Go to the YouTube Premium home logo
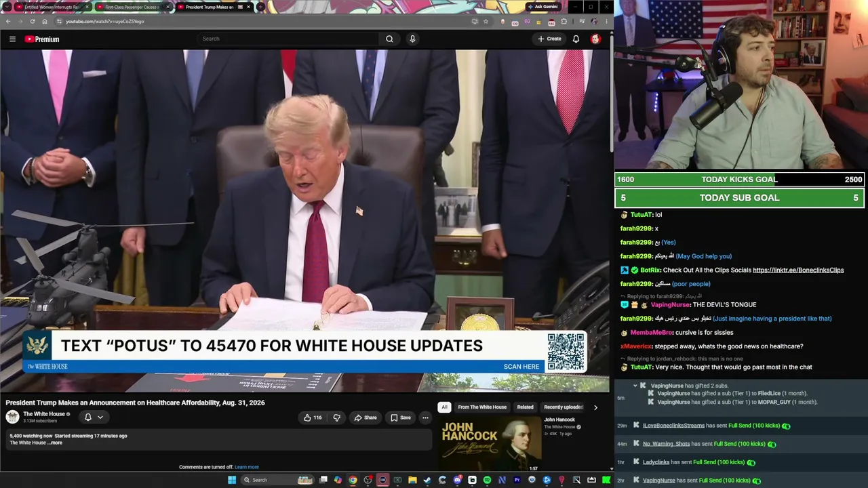 pyautogui.click(x=42, y=39)
